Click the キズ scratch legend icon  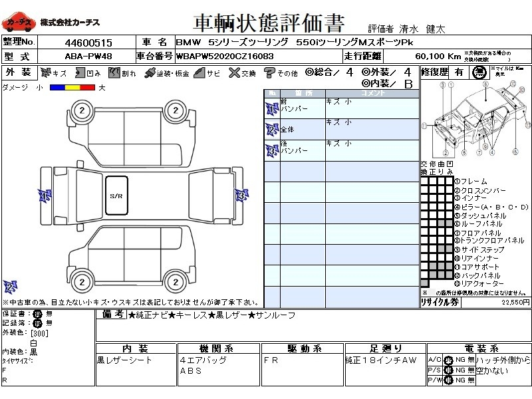click(x=45, y=73)
